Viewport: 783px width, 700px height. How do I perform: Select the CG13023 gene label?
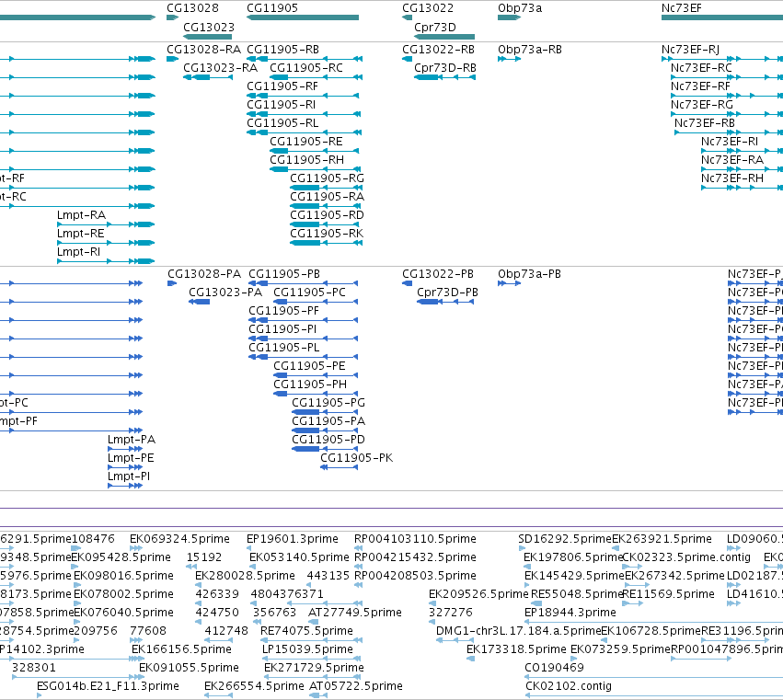[209, 27]
